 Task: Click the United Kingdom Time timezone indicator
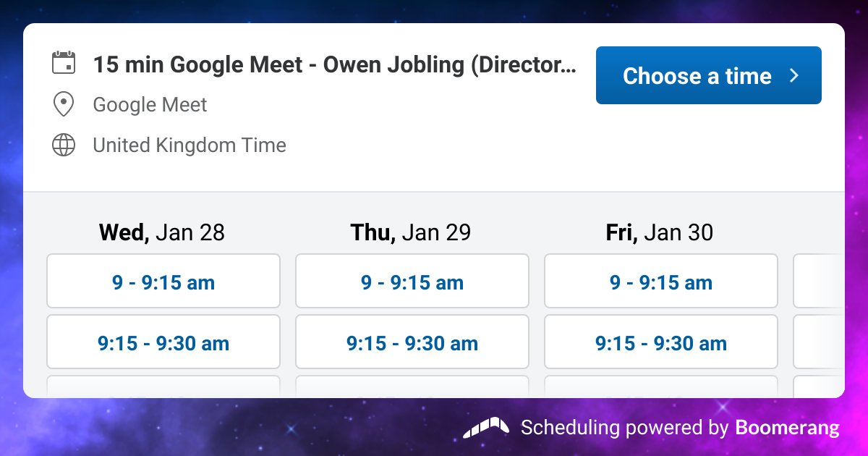pyautogui.click(x=189, y=145)
